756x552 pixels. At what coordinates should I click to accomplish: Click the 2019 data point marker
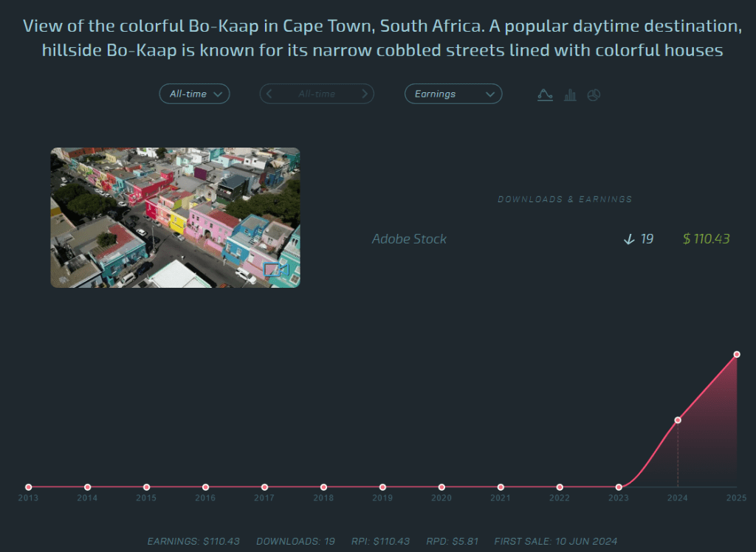coord(382,487)
